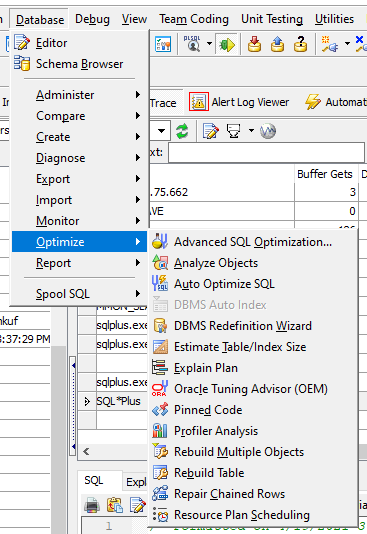Click the print icon below SQL tab

(92, 505)
